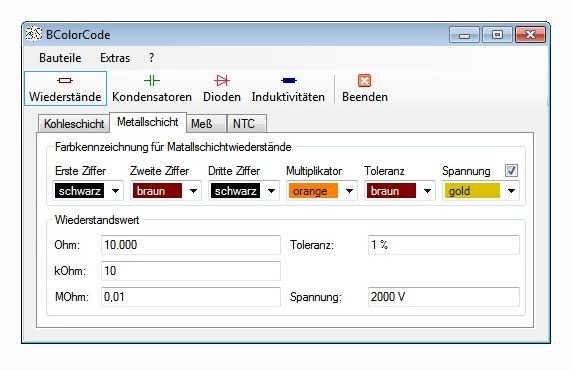Close the BColorCode window
The width and height of the screenshot is (572, 370).
point(530,35)
